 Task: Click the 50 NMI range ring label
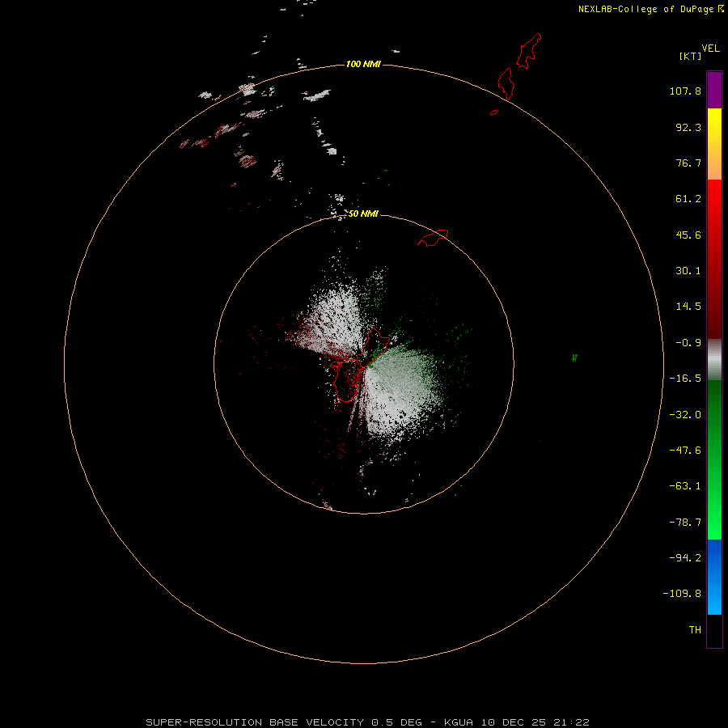[363, 214]
